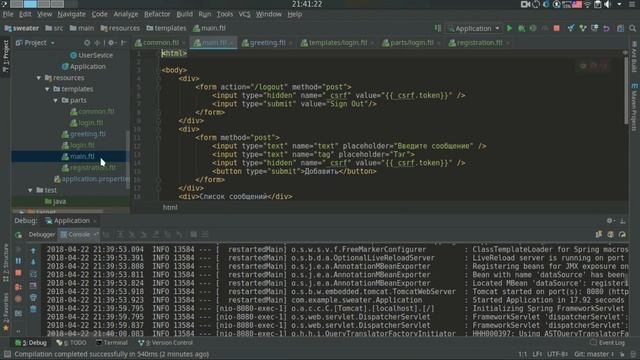Toggle the 1: Project side tool window
The image size is (640, 360).
[5, 56]
